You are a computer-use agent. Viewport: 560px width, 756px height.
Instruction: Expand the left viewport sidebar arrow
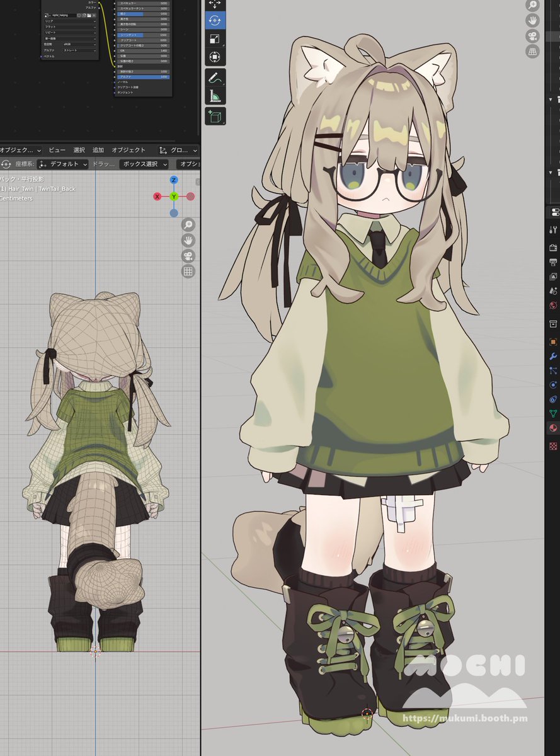[198, 182]
